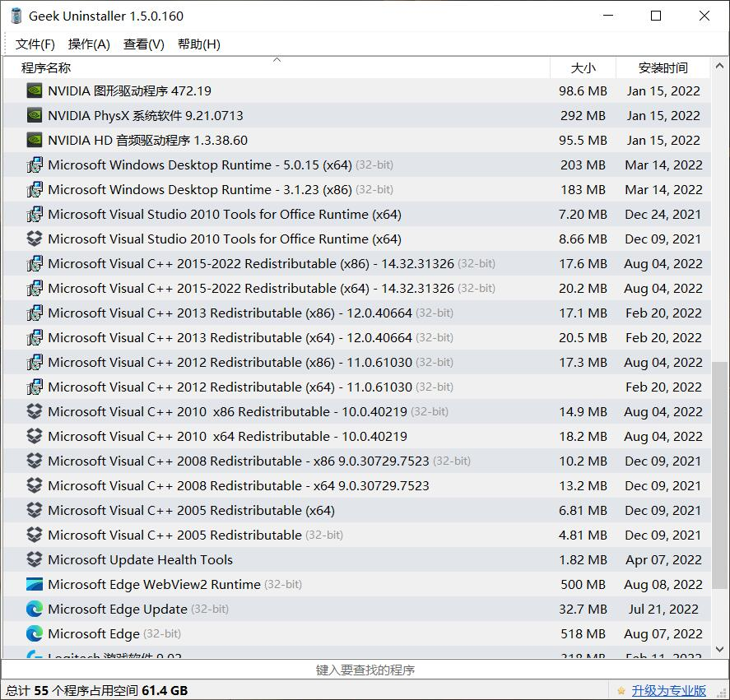The width and height of the screenshot is (730, 700).
Task: Click the scrollbar up arrow
Action: pos(719,66)
